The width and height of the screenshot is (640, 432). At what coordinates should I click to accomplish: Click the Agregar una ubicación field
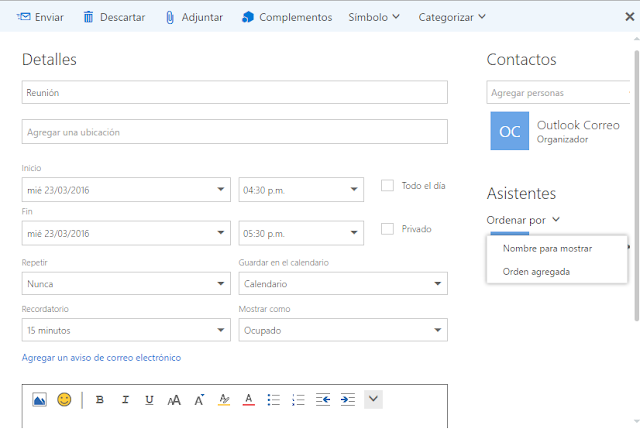point(235,131)
